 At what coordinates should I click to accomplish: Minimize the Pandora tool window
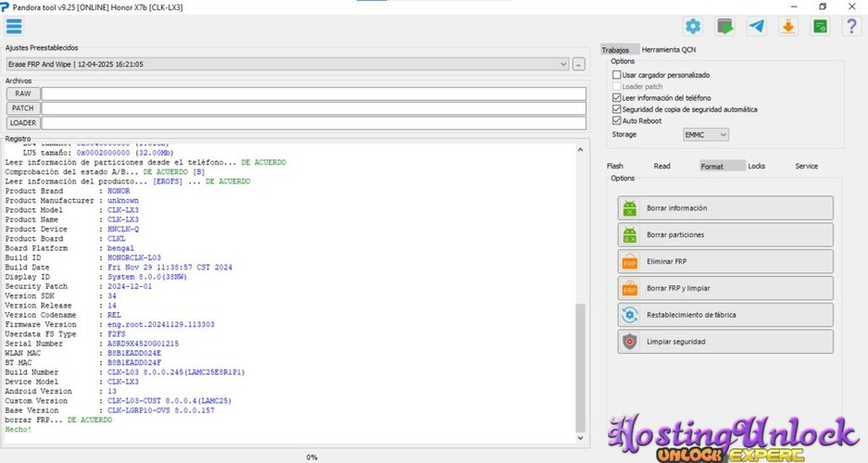(x=795, y=6)
